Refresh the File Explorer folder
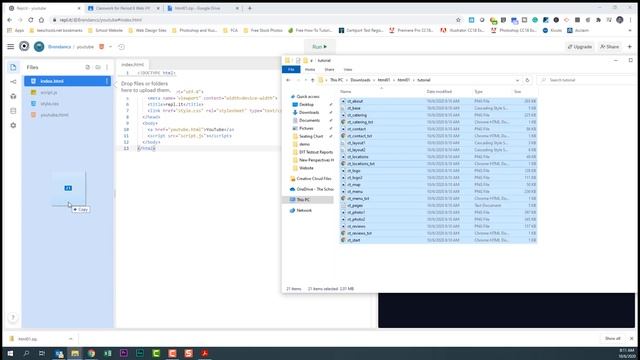The height and width of the screenshot is (360, 640). [527, 80]
